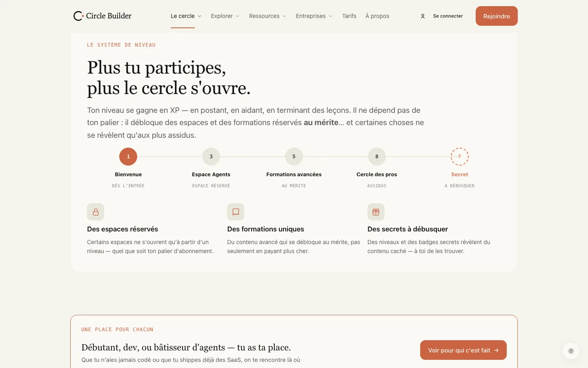The image size is (588, 368).
Task: Select the dashed Secret level circle
Action: click(x=460, y=157)
